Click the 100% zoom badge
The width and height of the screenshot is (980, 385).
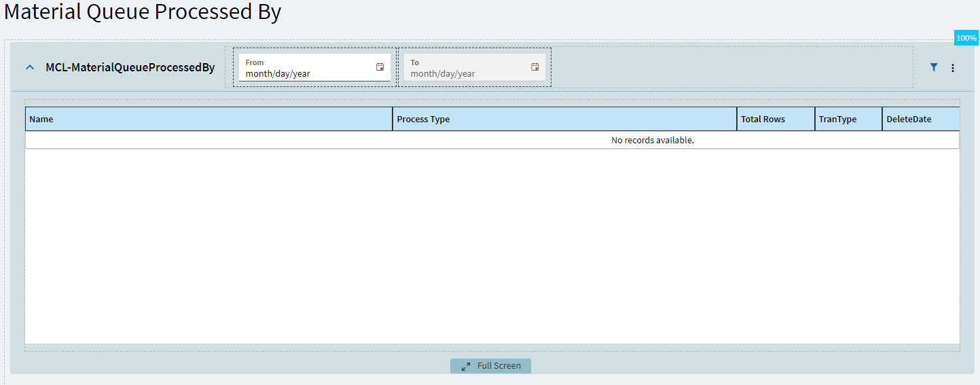pos(966,38)
